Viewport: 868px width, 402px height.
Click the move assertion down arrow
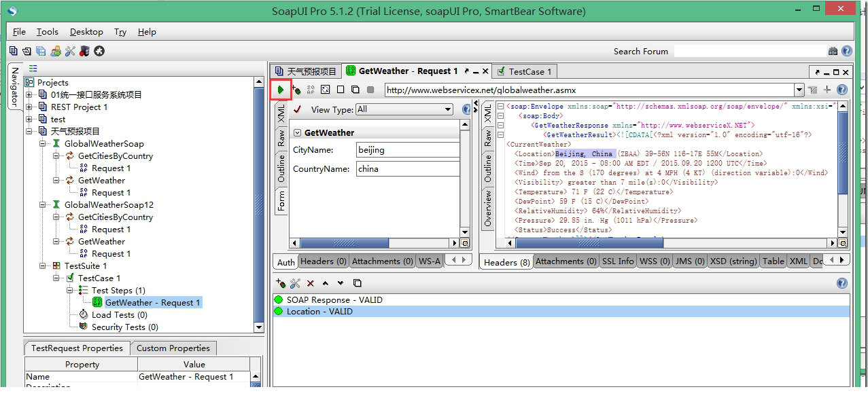tap(341, 283)
